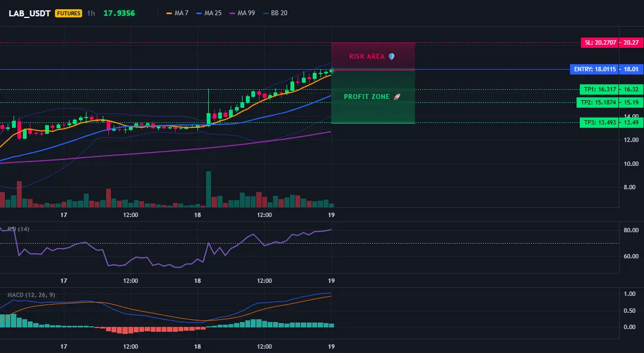Click the 17 date label on price chart axis

[64, 215]
